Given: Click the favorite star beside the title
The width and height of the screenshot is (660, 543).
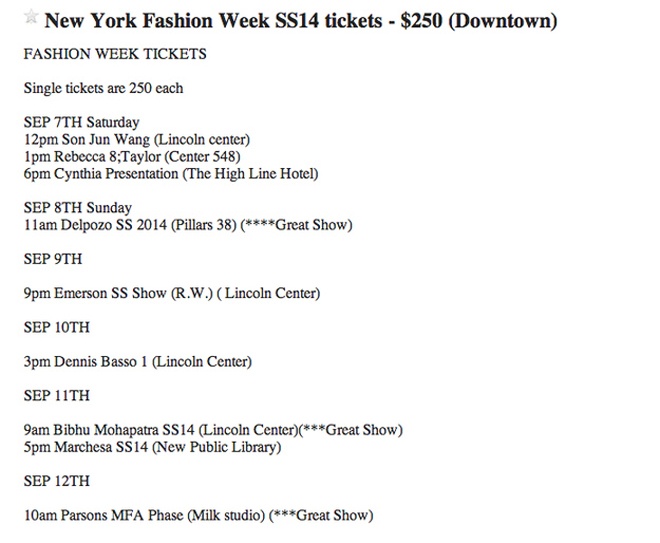Looking at the screenshot, I should tap(31, 17).
